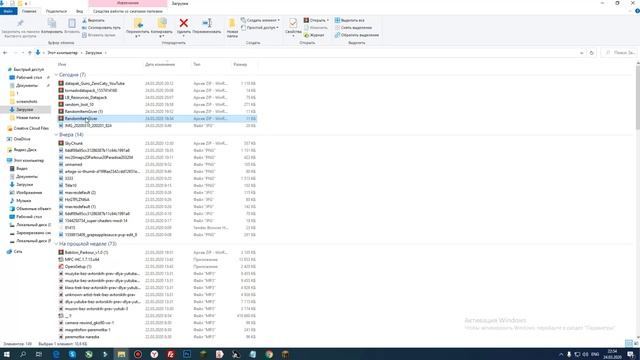
Task: Select OneDrive in the sidebar
Action: coord(22,139)
